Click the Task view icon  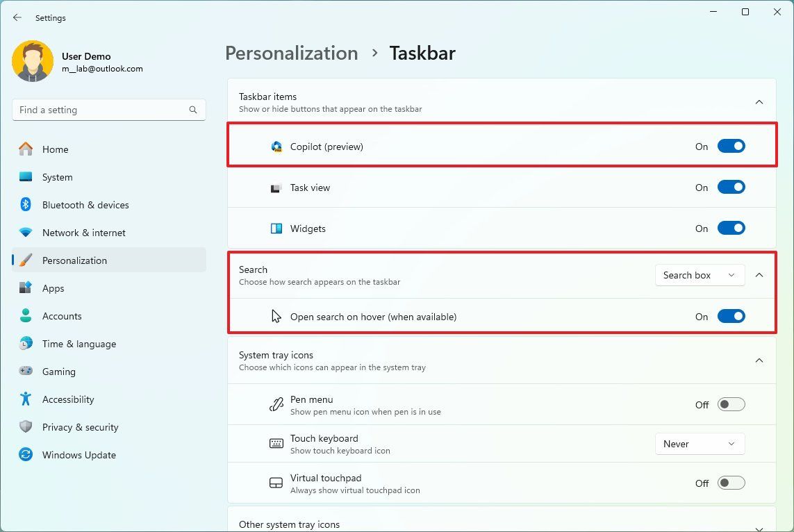276,187
